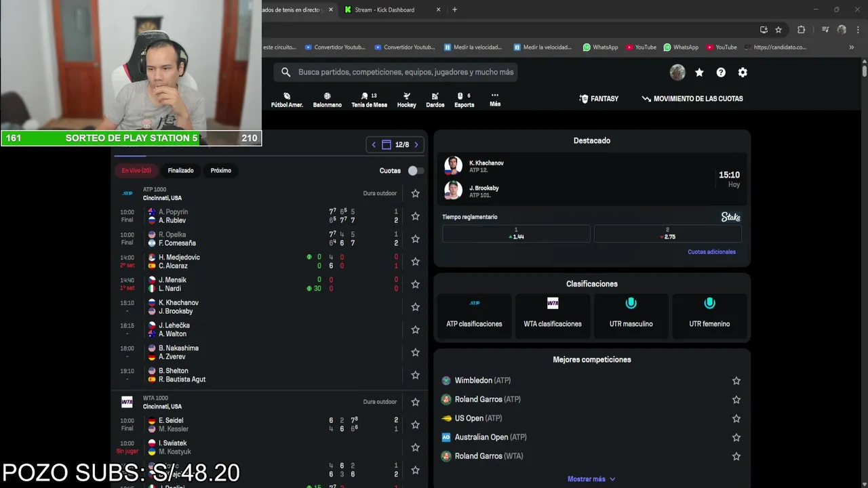Favorite the Lehečka vs Walton match
Image resolution: width=868 pixels, height=488 pixels.
coord(415,329)
